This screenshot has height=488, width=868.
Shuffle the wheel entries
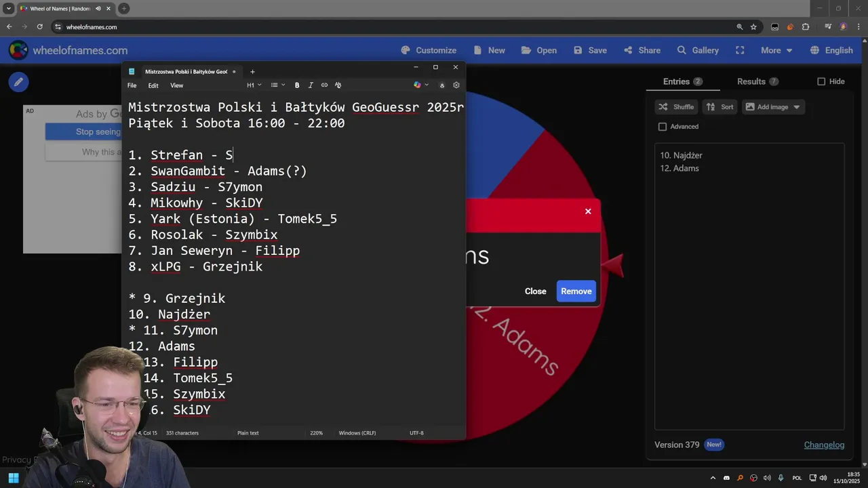[676, 107]
